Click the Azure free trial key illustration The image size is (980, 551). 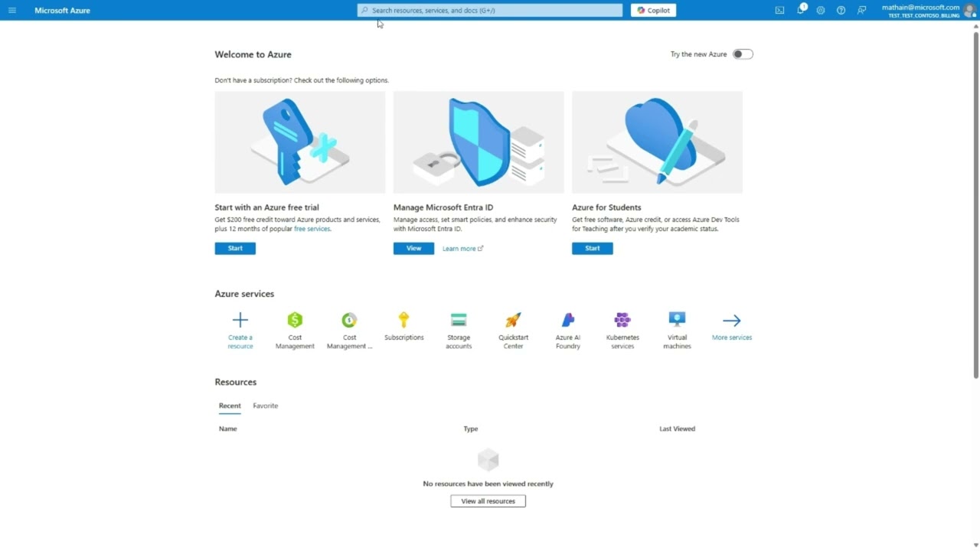point(300,142)
